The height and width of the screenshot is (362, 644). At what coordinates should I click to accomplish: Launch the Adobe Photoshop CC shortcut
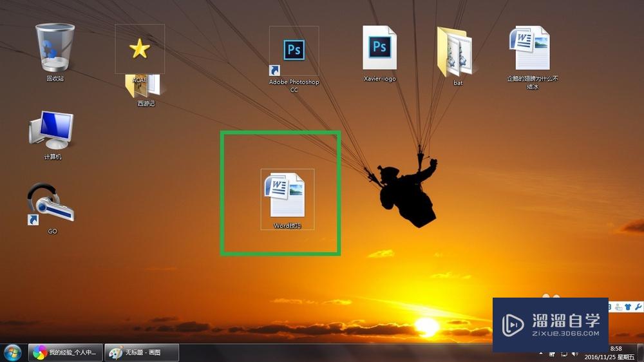(x=294, y=50)
